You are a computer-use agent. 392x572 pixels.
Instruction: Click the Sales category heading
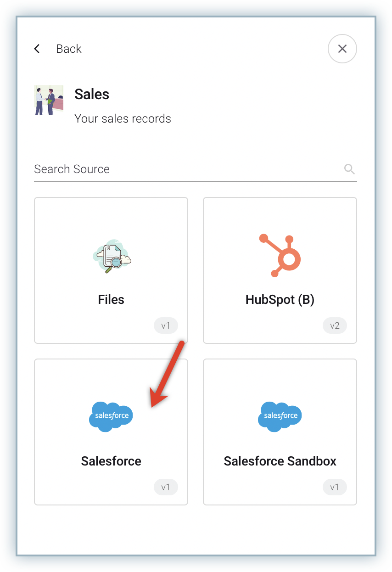(x=92, y=94)
